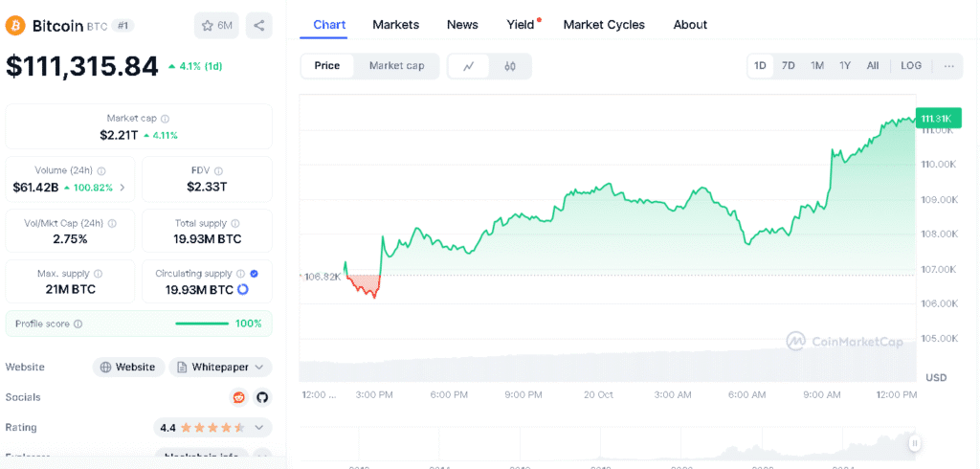This screenshot has width=980, height=469.
Task: Select the All time range button
Action: click(872, 66)
